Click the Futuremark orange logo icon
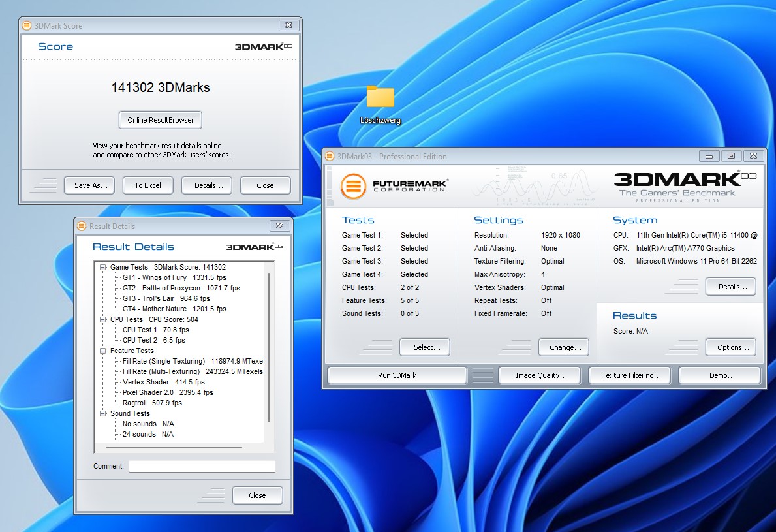This screenshot has height=532, width=776. (x=353, y=186)
